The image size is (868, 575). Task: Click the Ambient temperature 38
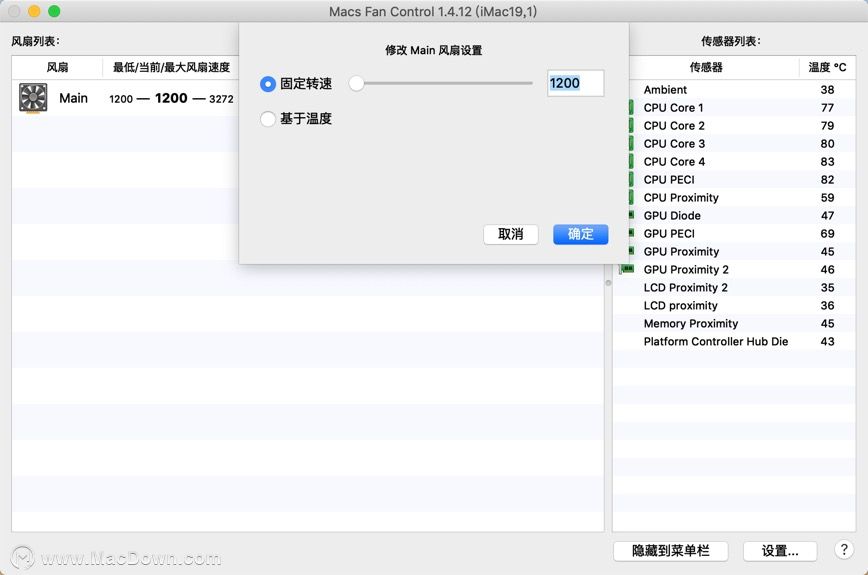pyautogui.click(x=827, y=90)
